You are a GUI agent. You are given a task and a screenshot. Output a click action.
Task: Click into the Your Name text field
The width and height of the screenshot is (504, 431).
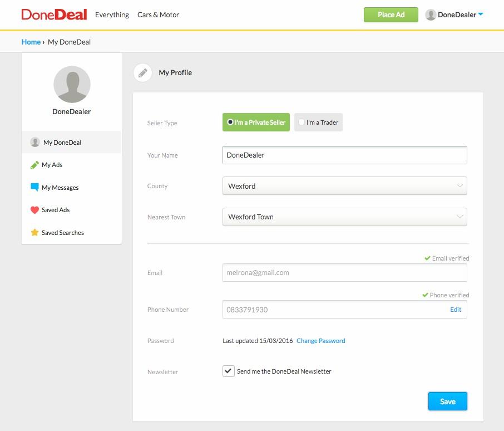[344, 155]
